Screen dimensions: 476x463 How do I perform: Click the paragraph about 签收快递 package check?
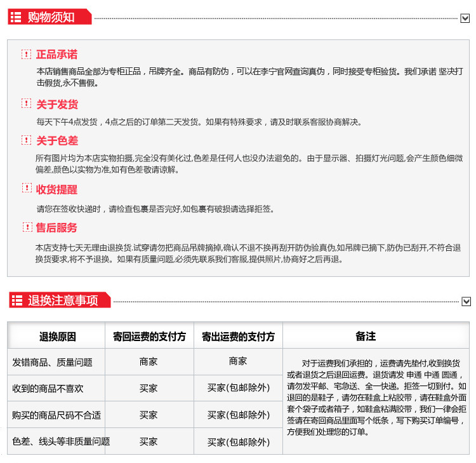point(155,209)
